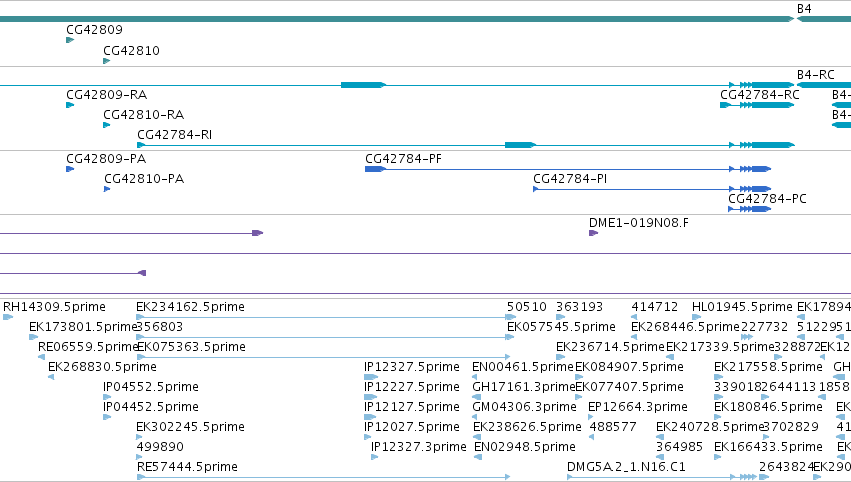Select EST EN02948.5prime
The height and width of the screenshot is (482, 851).
(x=525, y=448)
